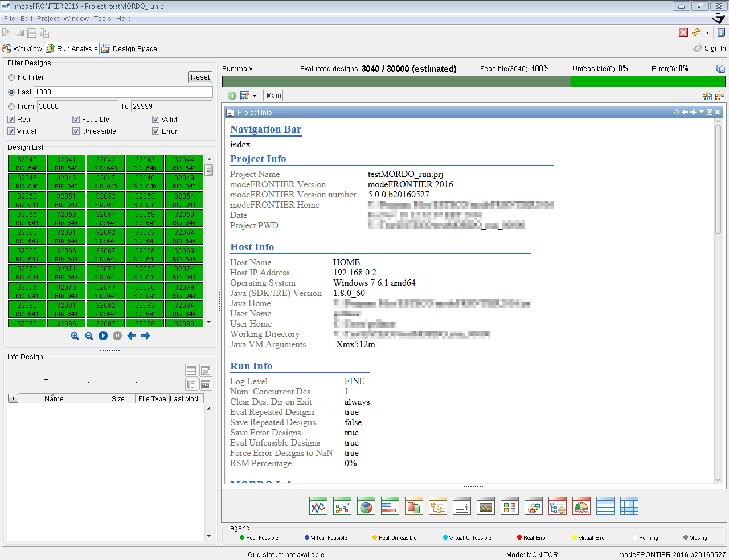
Task: Click the play button under design list
Action: pyautogui.click(x=103, y=336)
